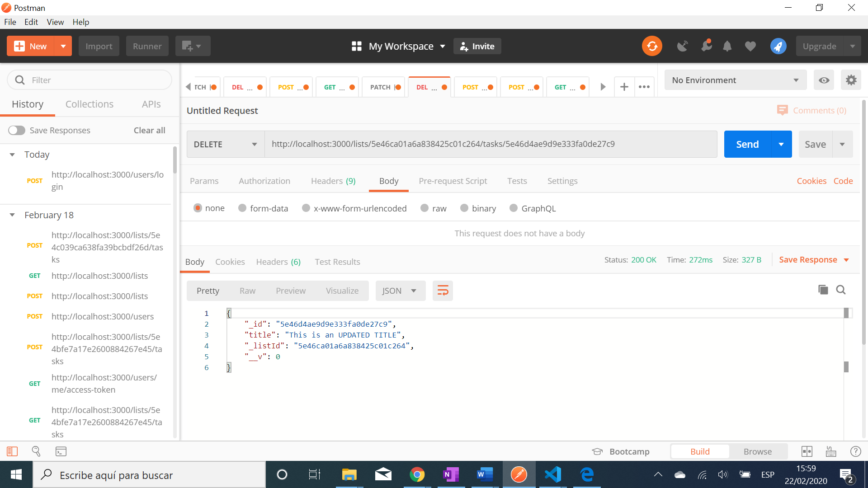The width and height of the screenshot is (868, 488).
Task: Open the Postman console icon
Action: click(x=61, y=451)
